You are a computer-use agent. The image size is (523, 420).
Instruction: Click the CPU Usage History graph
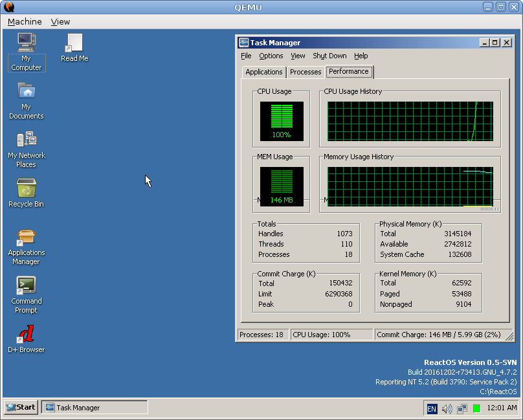point(410,121)
